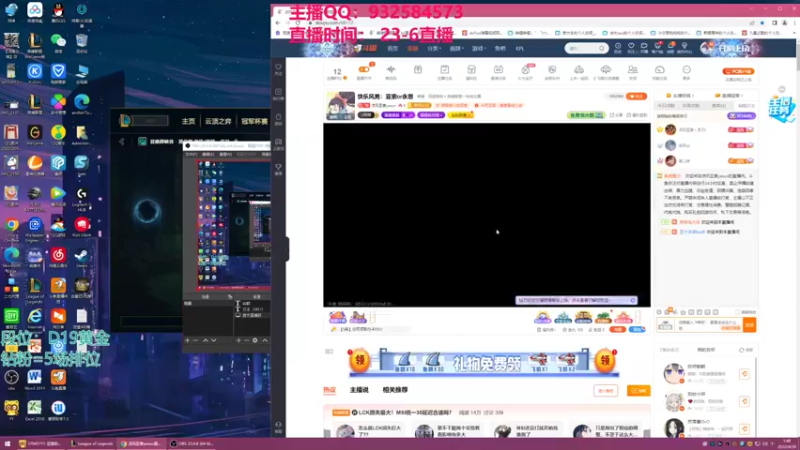Click League client logo button
800x450 pixels.
[x=125, y=121]
